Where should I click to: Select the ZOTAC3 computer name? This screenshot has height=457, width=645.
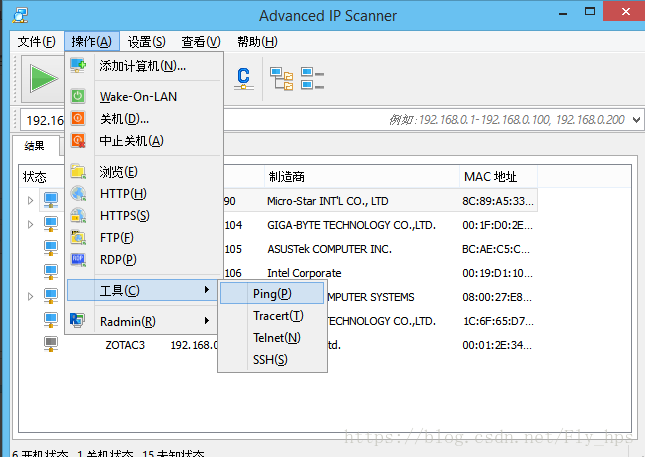[125, 345]
